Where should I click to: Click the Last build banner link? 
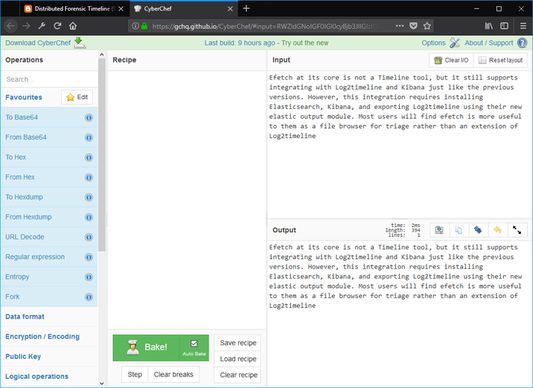pyautogui.click(x=266, y=43)
